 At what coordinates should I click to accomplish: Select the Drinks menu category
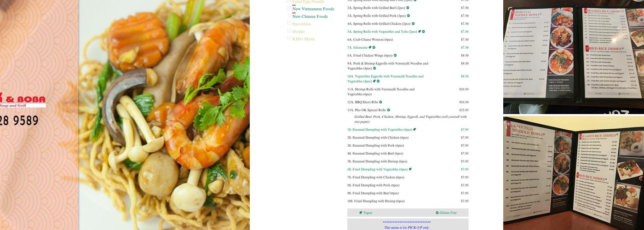(299, 31)
